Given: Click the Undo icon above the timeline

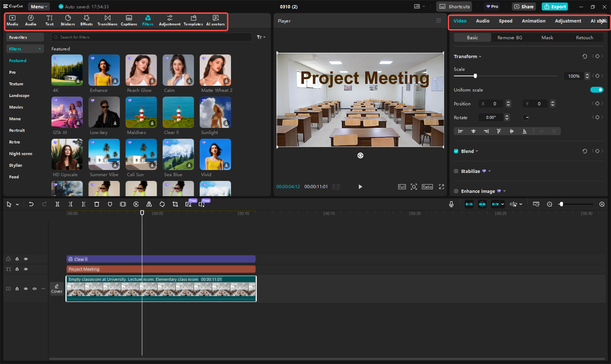Looking at the screenshot, I should [x=31, y=204].
